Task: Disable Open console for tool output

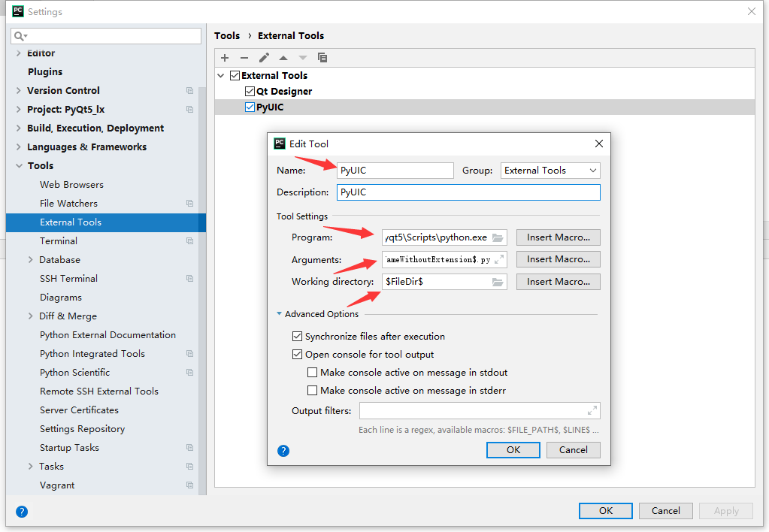Action: [x=298, y=355]
